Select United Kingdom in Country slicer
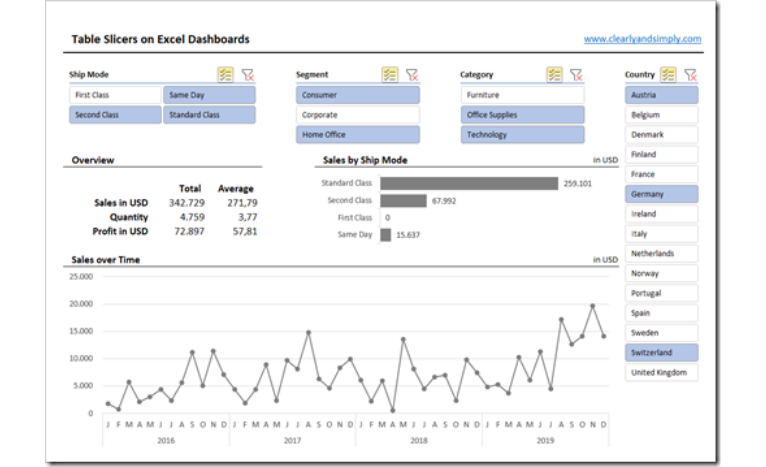 [661, 372]
